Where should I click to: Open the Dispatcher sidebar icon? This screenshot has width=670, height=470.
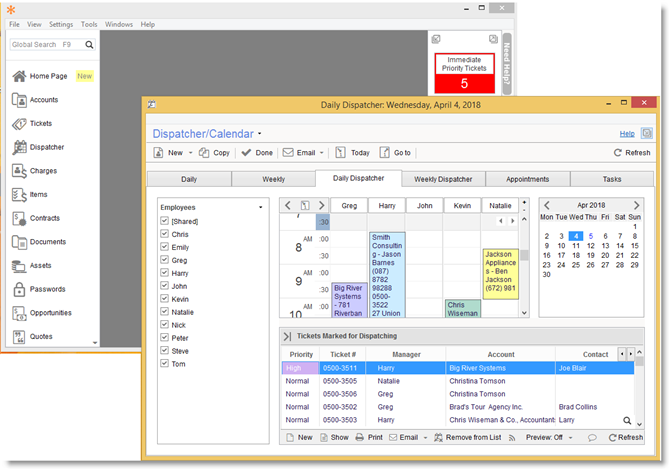[x=19, y=147]
